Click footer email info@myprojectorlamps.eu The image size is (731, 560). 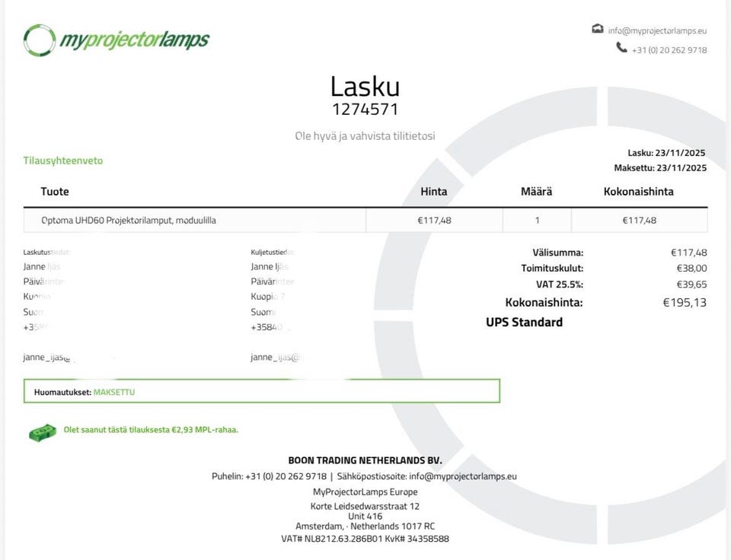click(x=463, y=476)
